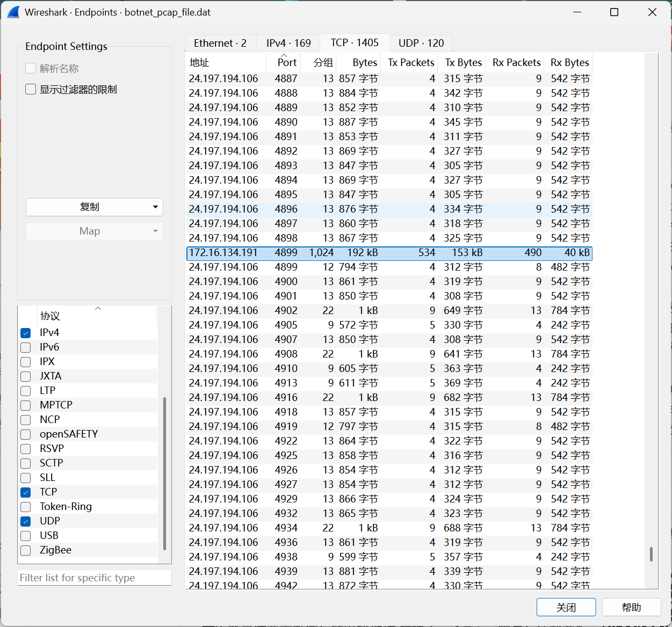Check the MPTCP protocol checkbox

pyautogui.click(x=25, y=405)
